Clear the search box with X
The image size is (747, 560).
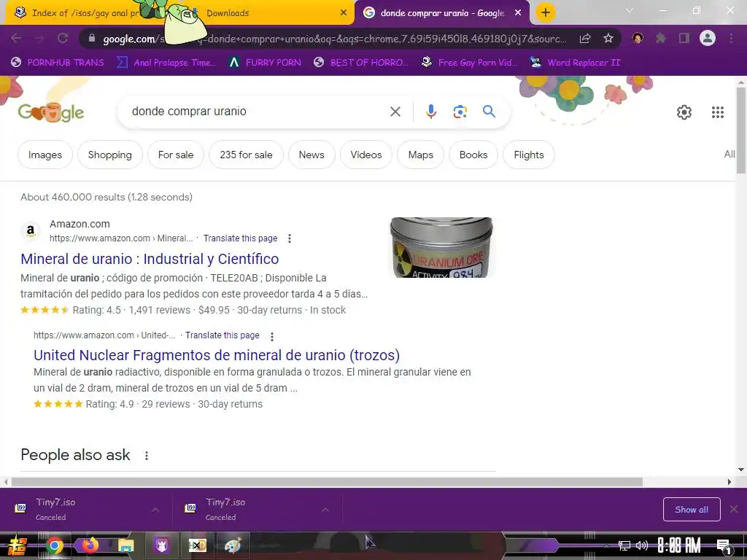[395, 112]
